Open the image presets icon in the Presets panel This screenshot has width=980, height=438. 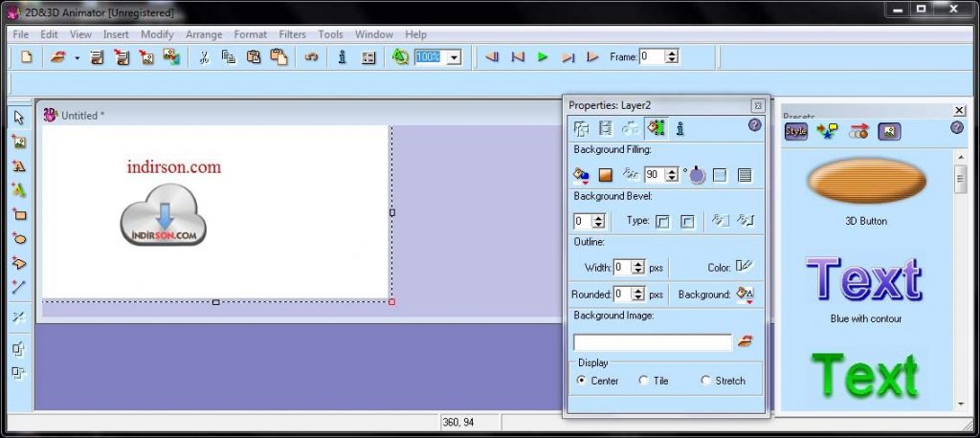[x=889, y=131]
